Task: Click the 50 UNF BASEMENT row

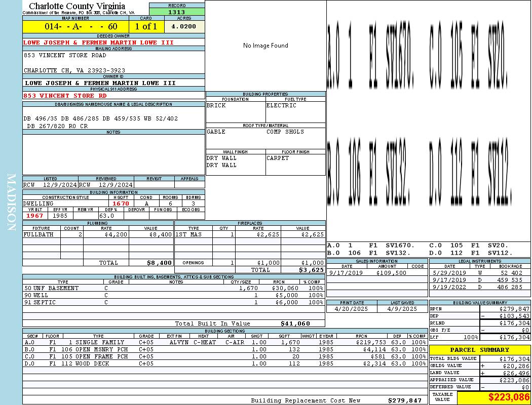Action: coord(174,288)
